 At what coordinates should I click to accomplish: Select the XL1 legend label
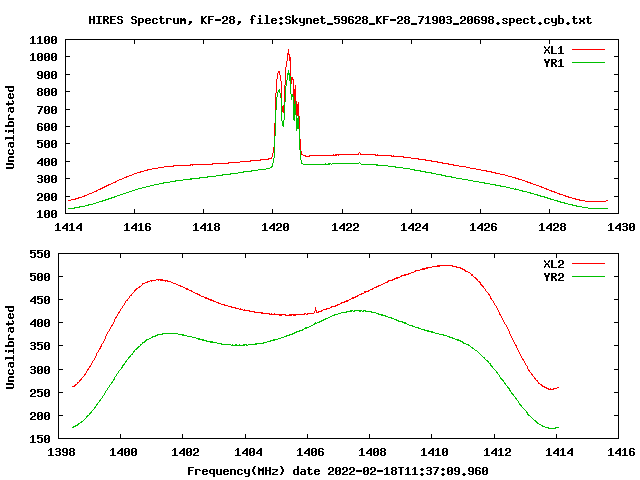553,50
